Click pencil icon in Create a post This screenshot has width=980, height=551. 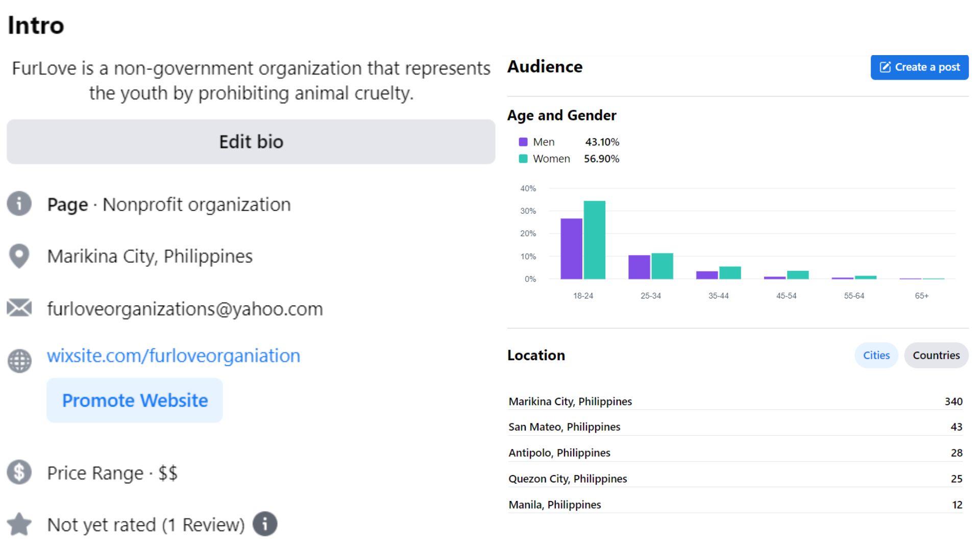885,67
